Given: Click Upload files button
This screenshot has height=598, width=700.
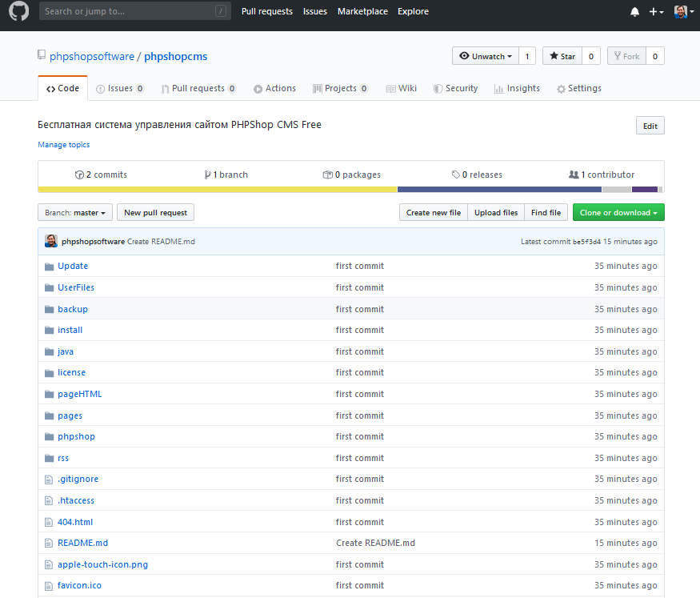Looking at the screenshot, I should click(x=496, y=213).
